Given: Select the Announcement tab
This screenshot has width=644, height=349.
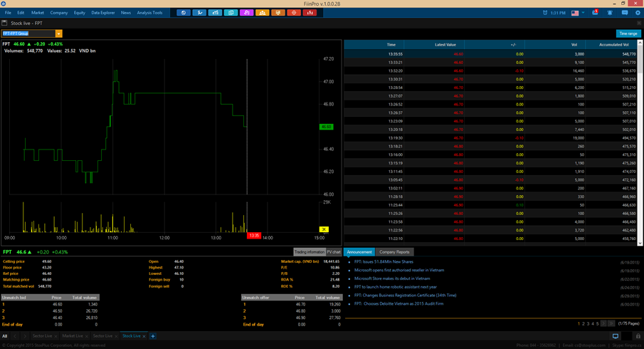Looking at the screenshot, I should point(359,252).
